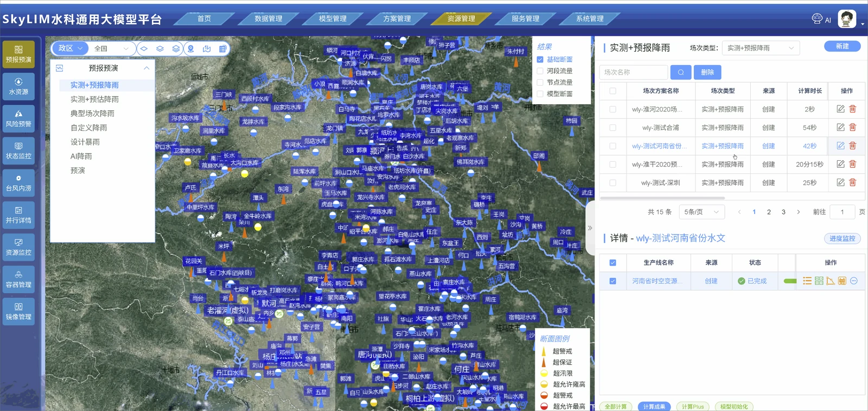Screen dimensions: 868x411
Task: Click the location pin map tool
Action: [x=191, y=49]
